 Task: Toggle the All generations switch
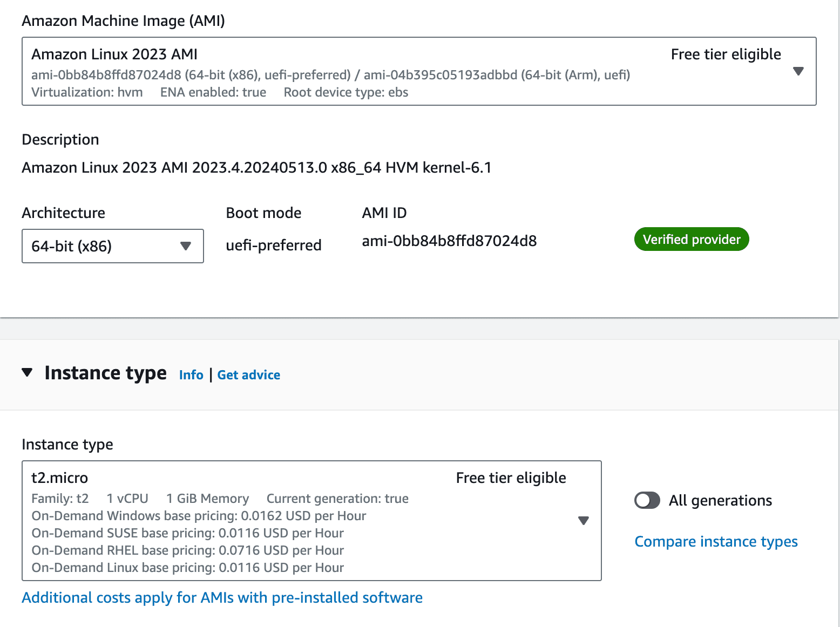click(647, 500)
